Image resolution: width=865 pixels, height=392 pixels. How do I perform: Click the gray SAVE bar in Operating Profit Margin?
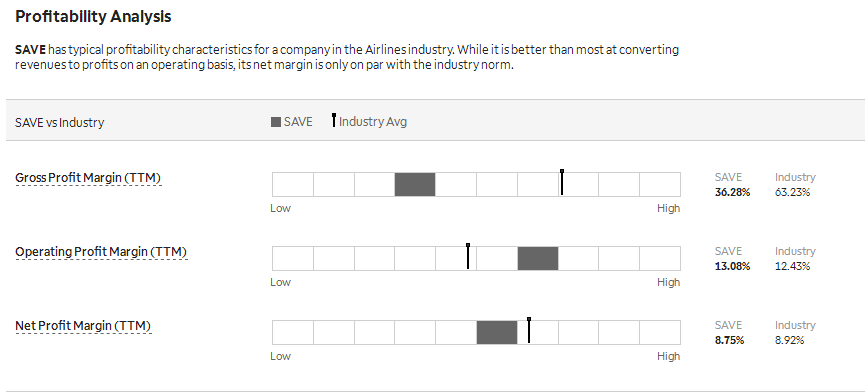click(x=538, y=258)
